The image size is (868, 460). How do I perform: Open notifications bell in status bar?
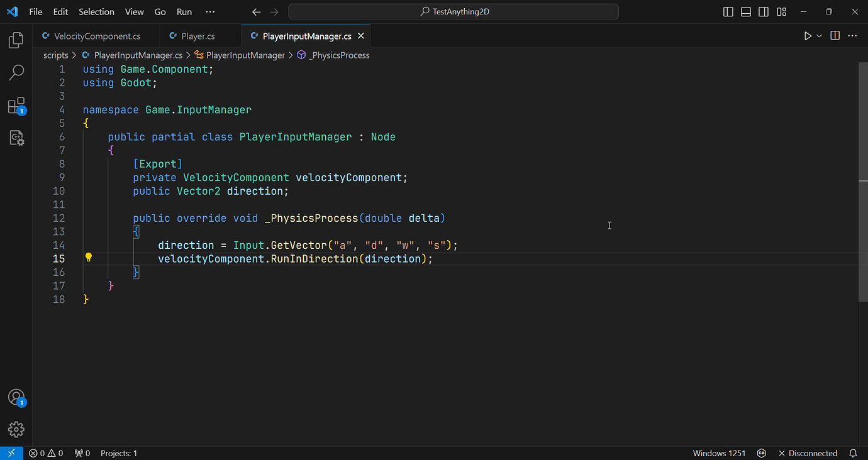(x=854, y=453)
